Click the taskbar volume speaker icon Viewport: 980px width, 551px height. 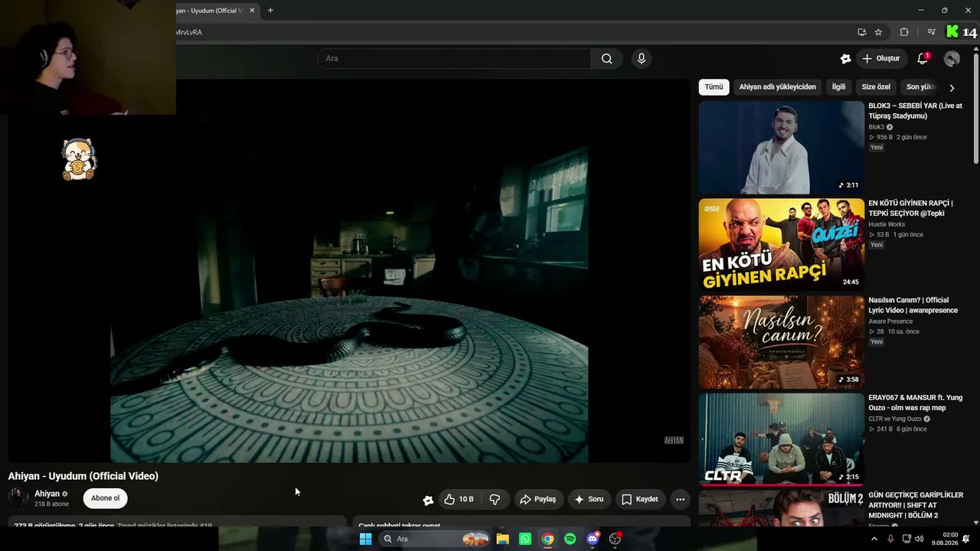(x=919, y=539)
